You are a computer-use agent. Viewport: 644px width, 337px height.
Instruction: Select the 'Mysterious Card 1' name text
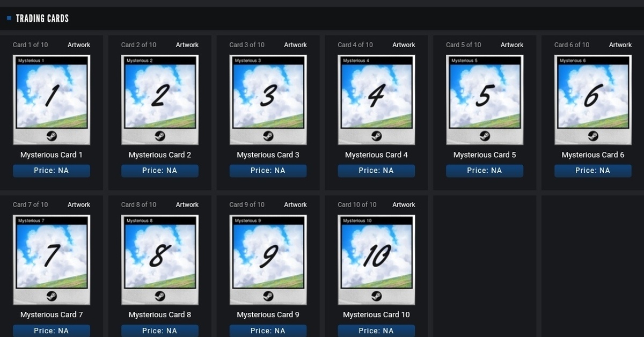pos(52,155)
